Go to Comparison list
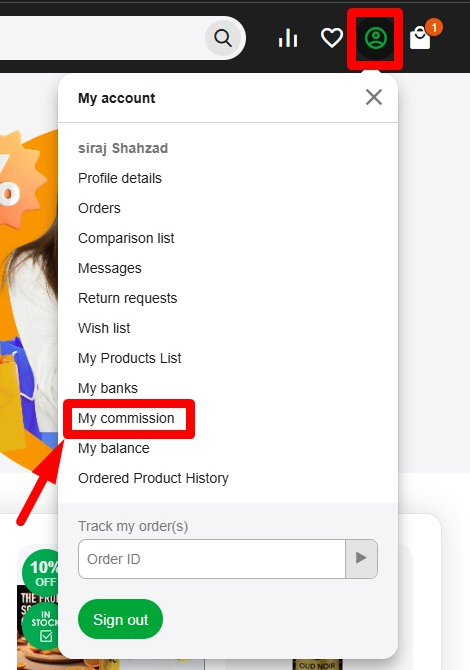This screenshot has height=670, width=470. point(126,238)
